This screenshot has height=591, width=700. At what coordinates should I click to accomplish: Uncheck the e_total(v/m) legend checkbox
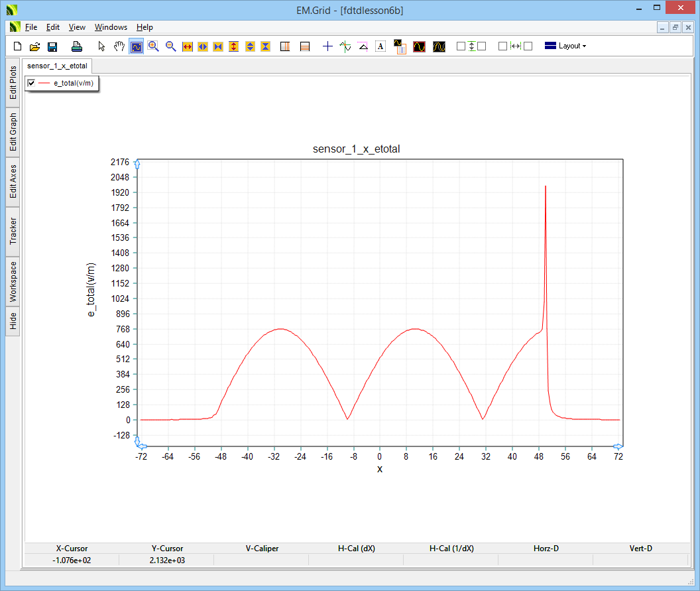tap(31, 83)
